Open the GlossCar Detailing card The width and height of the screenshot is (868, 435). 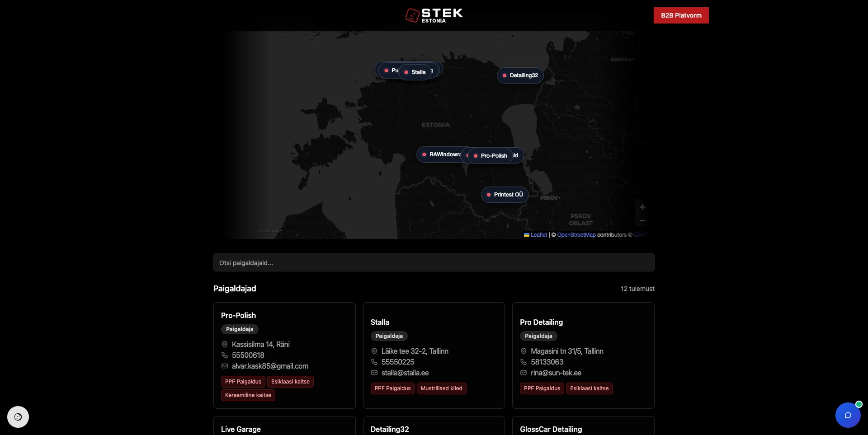(583, 426)
